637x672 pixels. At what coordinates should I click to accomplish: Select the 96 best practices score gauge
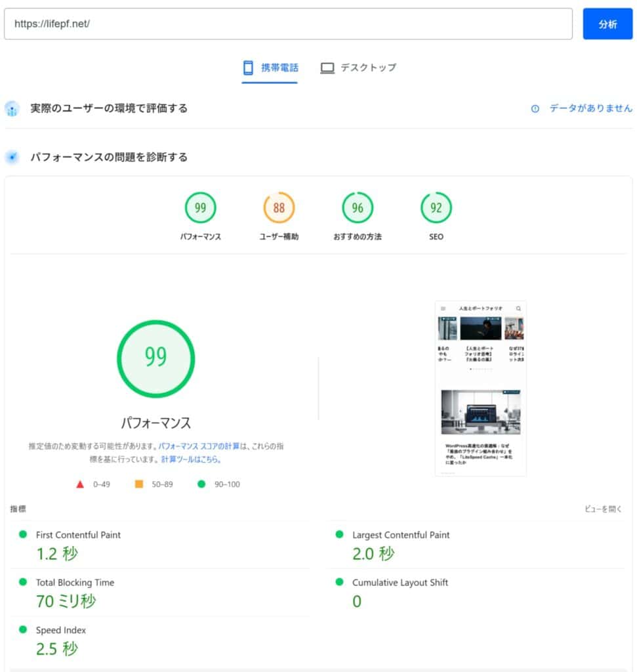coord(358,208)
